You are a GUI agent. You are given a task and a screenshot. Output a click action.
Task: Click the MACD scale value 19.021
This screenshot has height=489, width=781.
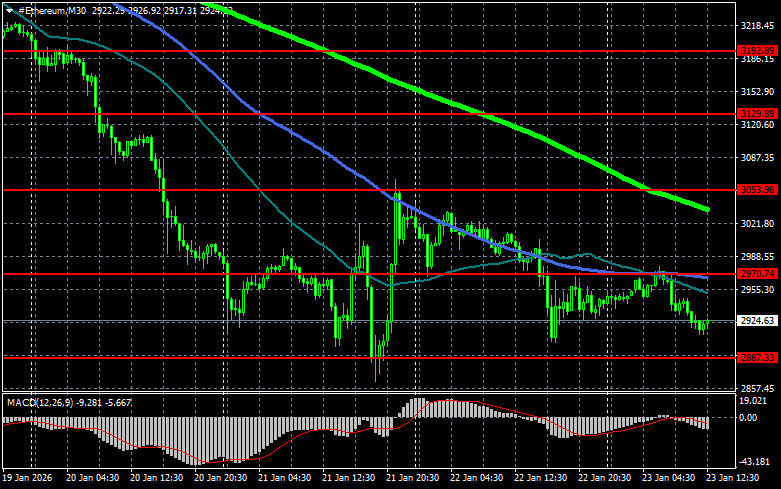(x=754, y=401)
